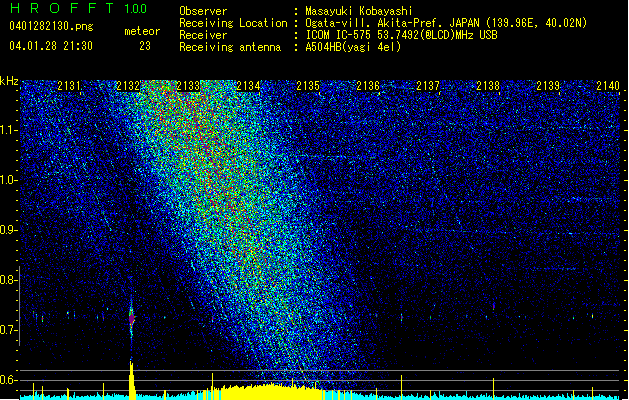Click the 0.8 kHz frequency tick label

[9, 280]
